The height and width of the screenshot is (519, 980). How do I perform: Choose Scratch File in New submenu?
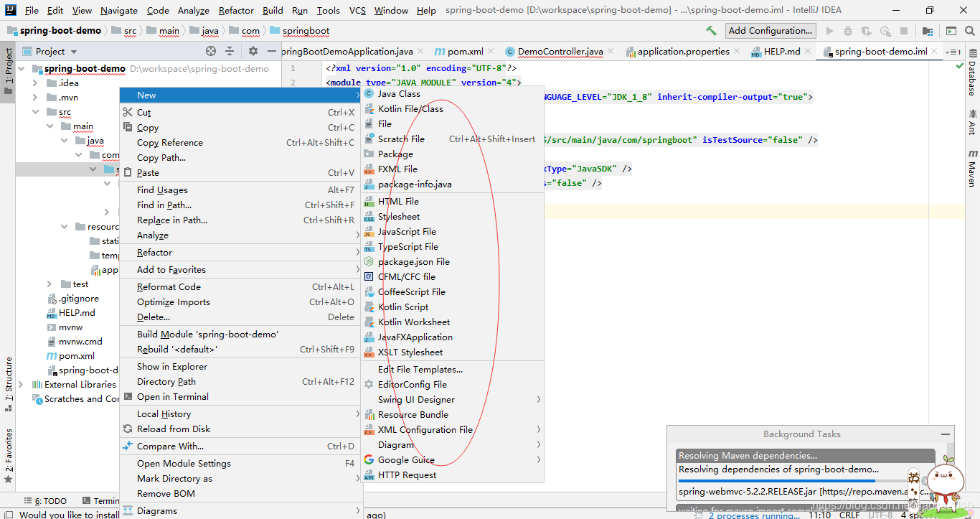[x=452, y=139]
